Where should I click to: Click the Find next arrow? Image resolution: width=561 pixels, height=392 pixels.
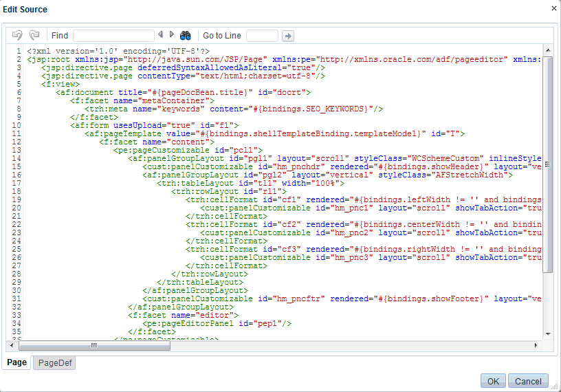172,34
